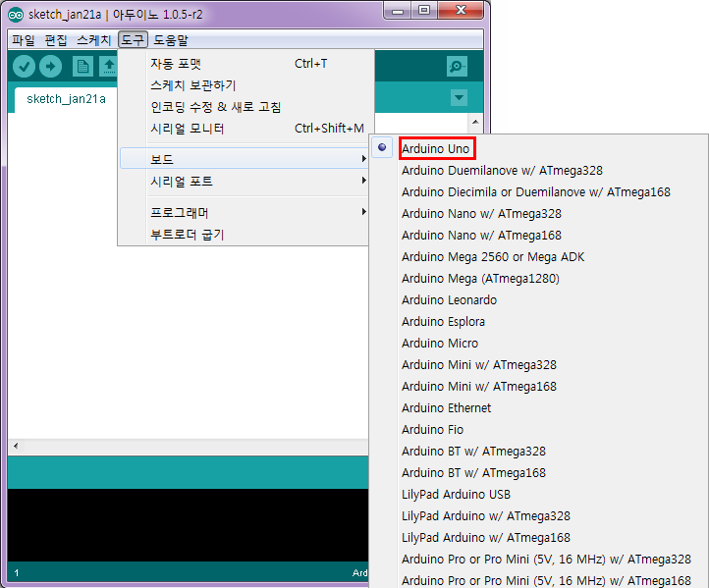Open the tab dropdown arrow button
Viewport: 709px width, 588px height.
(x=459, y=97)
